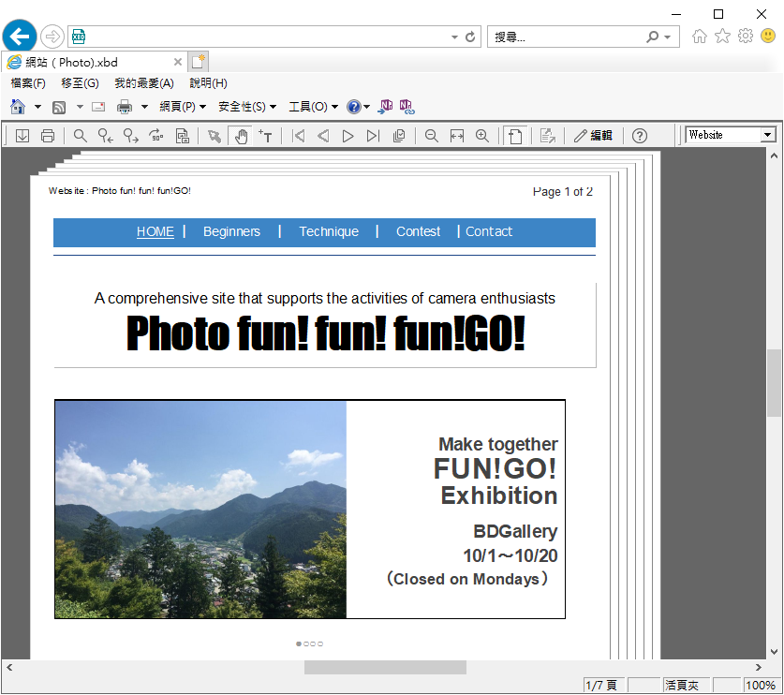Click the annotation edit icon
784x695 pixels.
(548, 136)
